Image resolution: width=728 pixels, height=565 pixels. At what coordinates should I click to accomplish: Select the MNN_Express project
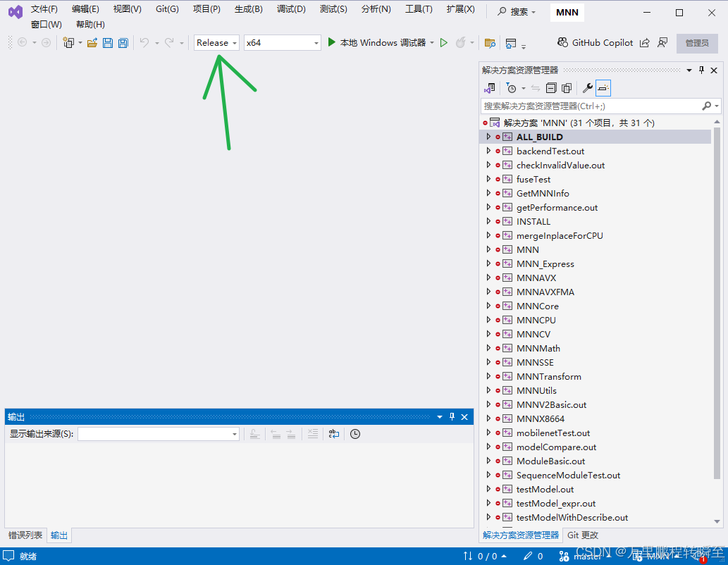coord(545,263)
